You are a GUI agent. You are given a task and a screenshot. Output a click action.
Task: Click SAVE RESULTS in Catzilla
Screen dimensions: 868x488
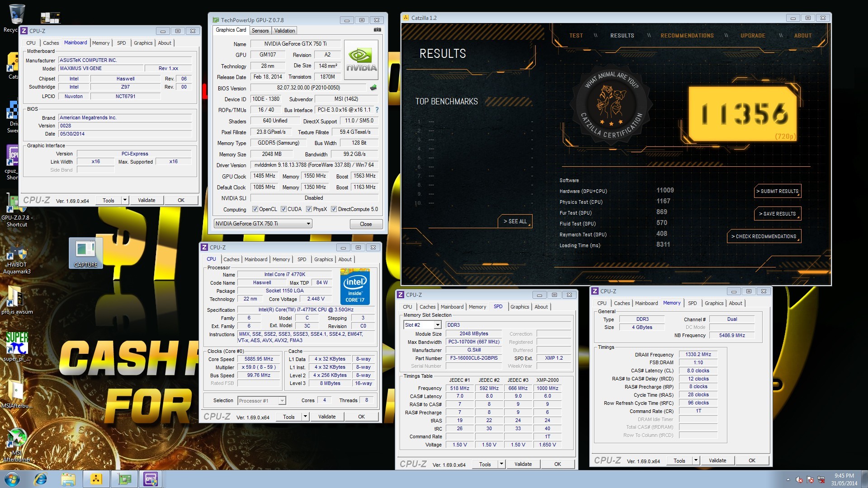(778, 214)
